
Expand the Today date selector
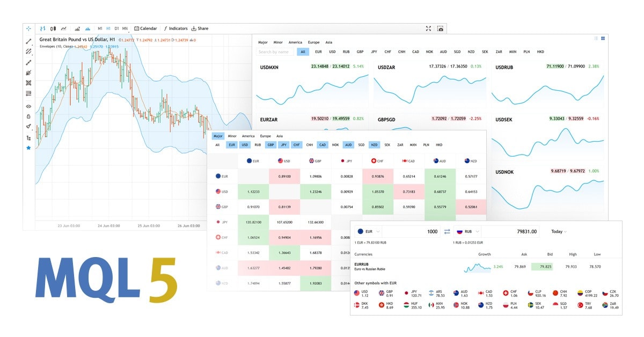coord(559,231)
